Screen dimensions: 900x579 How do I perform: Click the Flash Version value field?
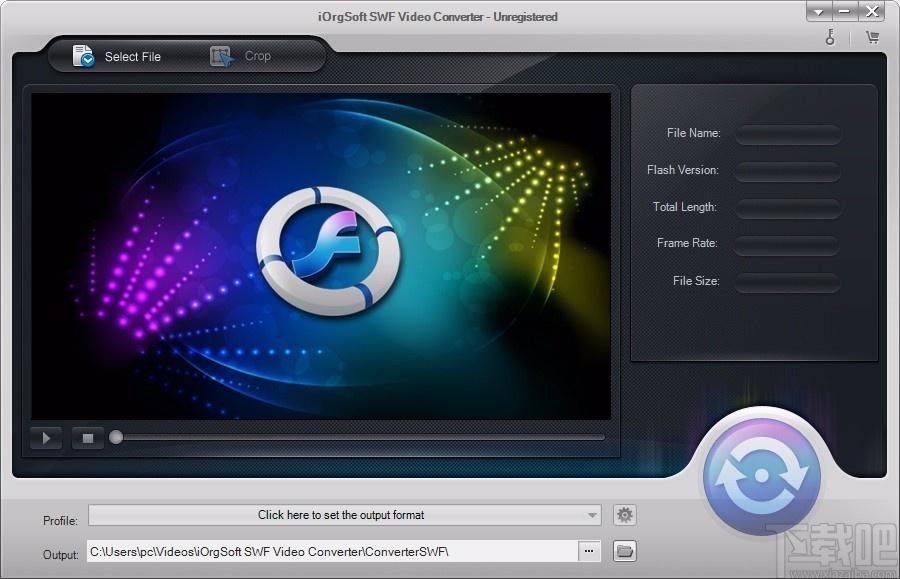click(x=788, y=172)
